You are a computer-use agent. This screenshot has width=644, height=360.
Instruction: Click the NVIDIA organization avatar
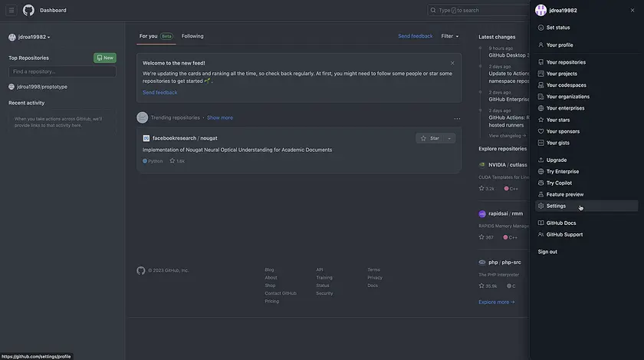tap(481, 165)
